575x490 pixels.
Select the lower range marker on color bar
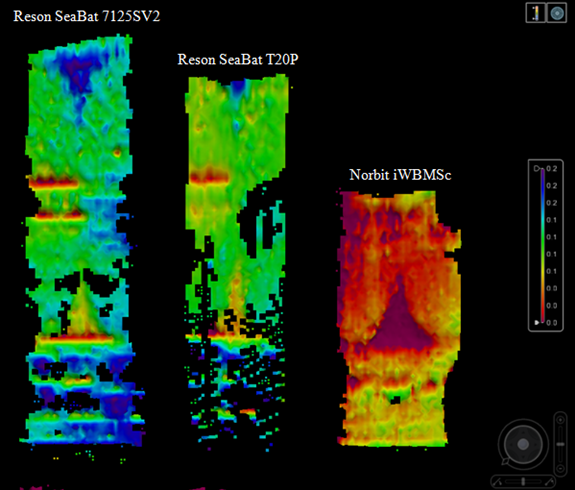click(537, 322)
